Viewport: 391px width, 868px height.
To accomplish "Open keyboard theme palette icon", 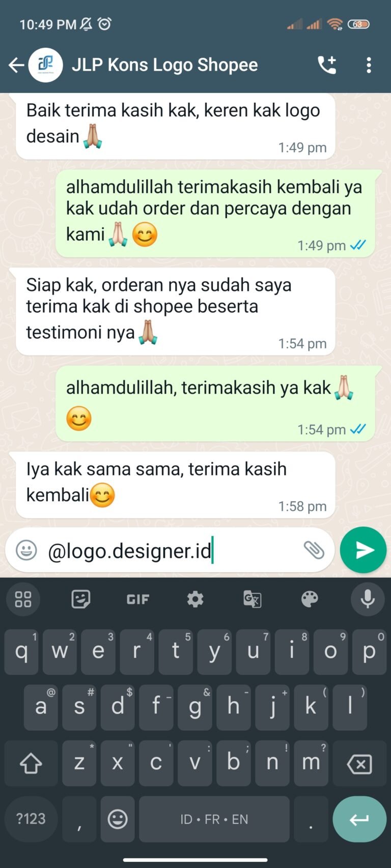I will click(310, 600).
